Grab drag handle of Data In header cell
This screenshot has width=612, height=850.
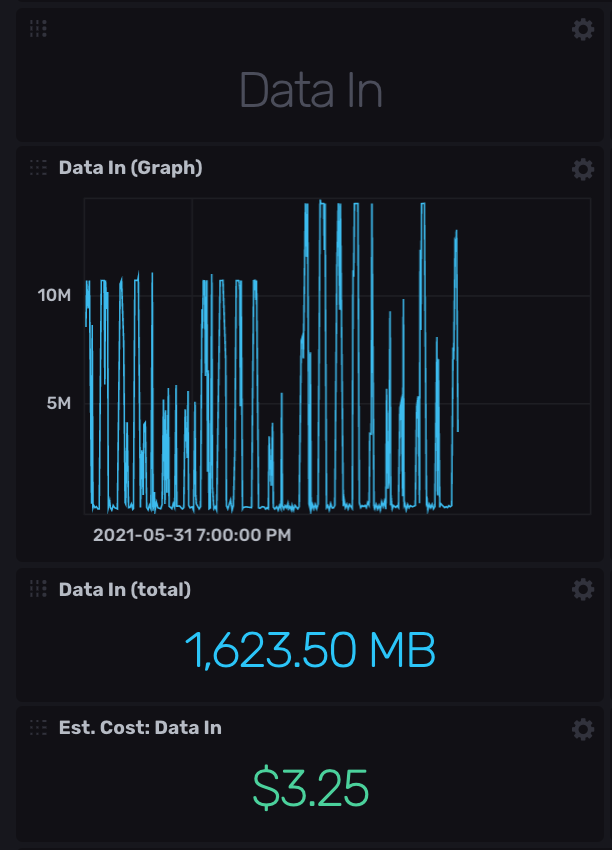pyautogui.click(x=38, y=29)
